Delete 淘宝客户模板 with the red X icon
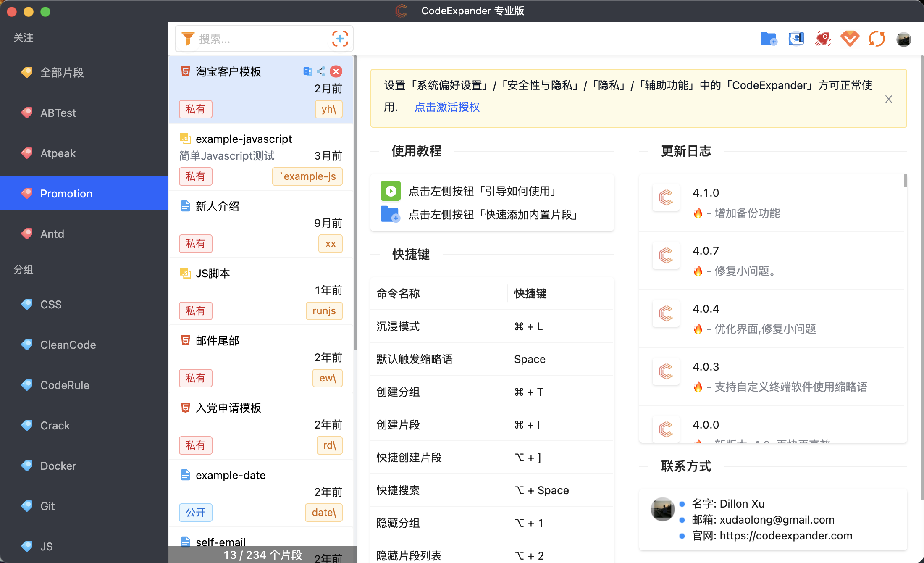Image resolution: width=924 pixels, height=563 pixels. 336,71
